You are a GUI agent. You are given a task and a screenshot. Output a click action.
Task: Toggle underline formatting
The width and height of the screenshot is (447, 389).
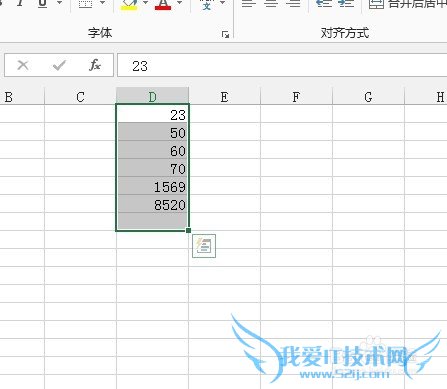point(42,3)
